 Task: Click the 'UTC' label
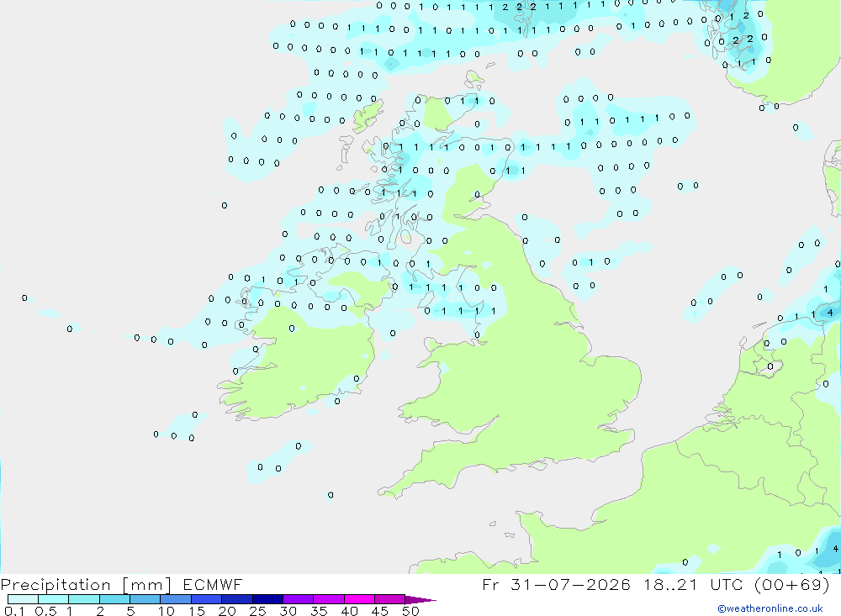(x=727, y=584)
